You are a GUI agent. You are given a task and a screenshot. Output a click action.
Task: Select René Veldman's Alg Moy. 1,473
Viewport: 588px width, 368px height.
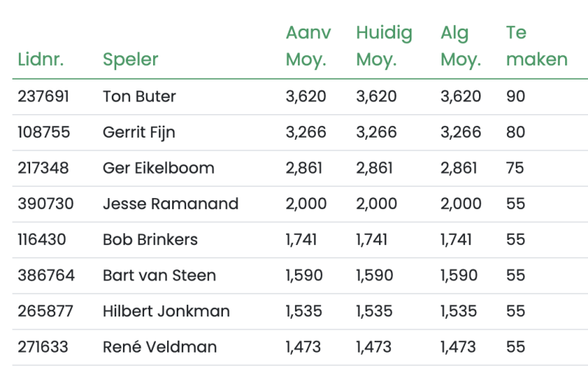[x=458, y=347]
